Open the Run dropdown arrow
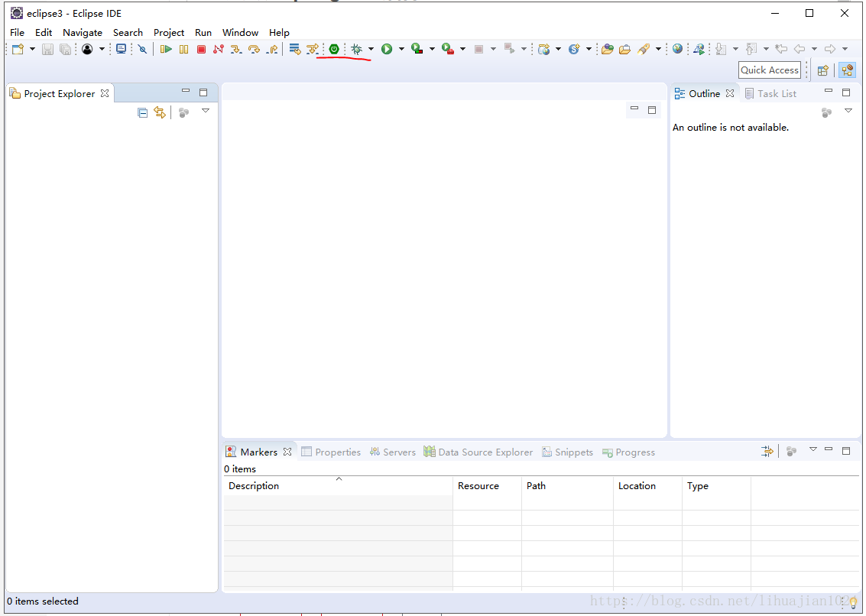Image resolution: width=866 pixels, height=616 pixels. (x=401, y=49)
